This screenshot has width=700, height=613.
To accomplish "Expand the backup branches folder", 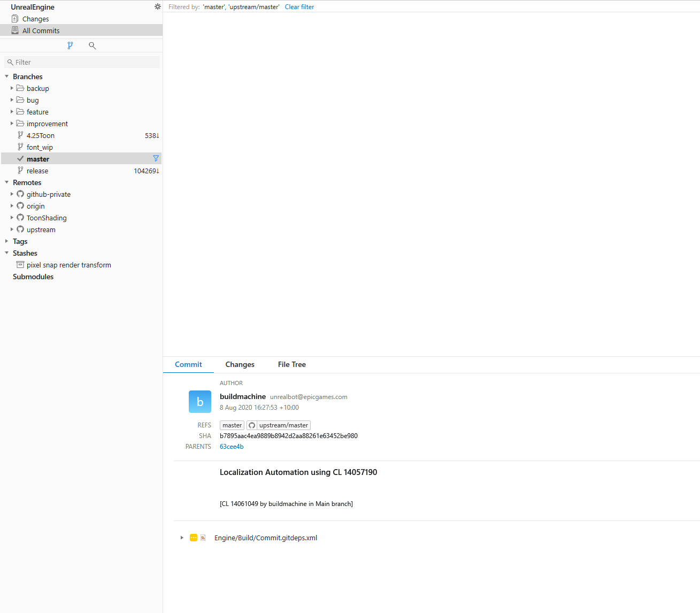I will (x=12, y=88).
